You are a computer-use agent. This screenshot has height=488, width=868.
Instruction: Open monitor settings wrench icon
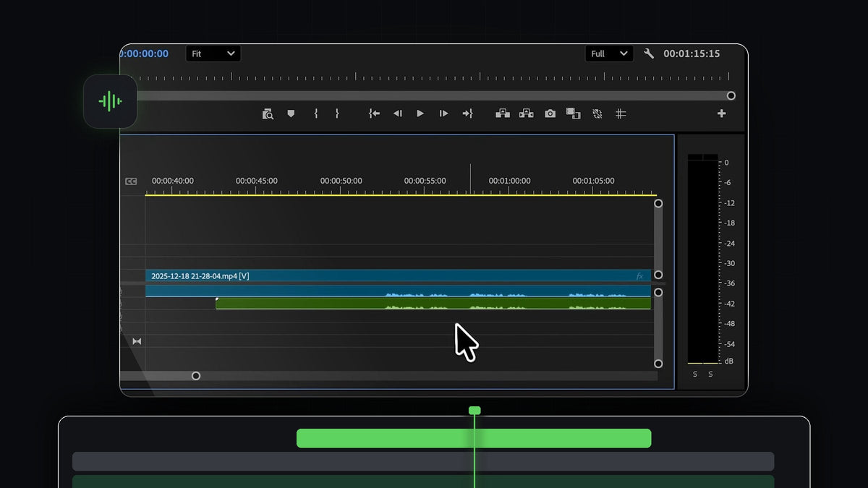point(649,53)
